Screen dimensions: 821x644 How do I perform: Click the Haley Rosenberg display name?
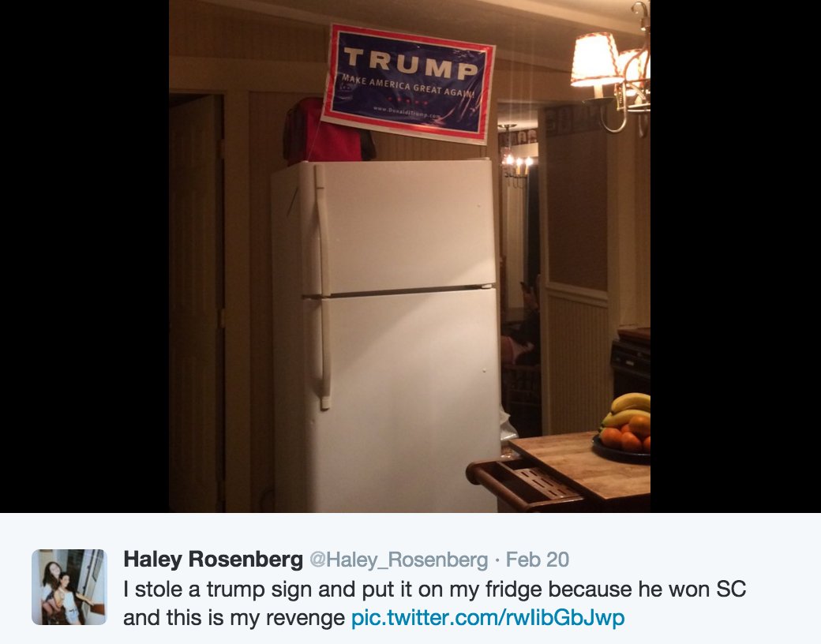tap(213, 560)
